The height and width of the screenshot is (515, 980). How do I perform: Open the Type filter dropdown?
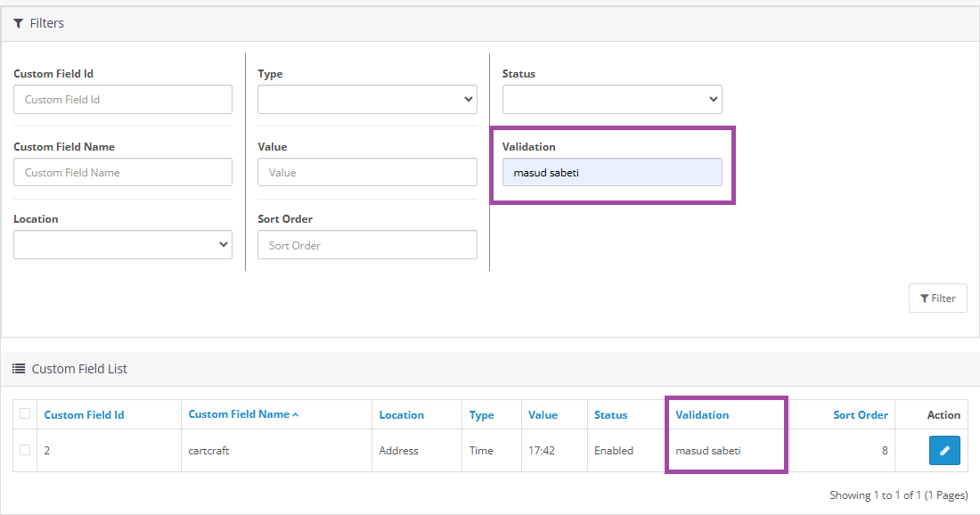[x=367, y=100]
